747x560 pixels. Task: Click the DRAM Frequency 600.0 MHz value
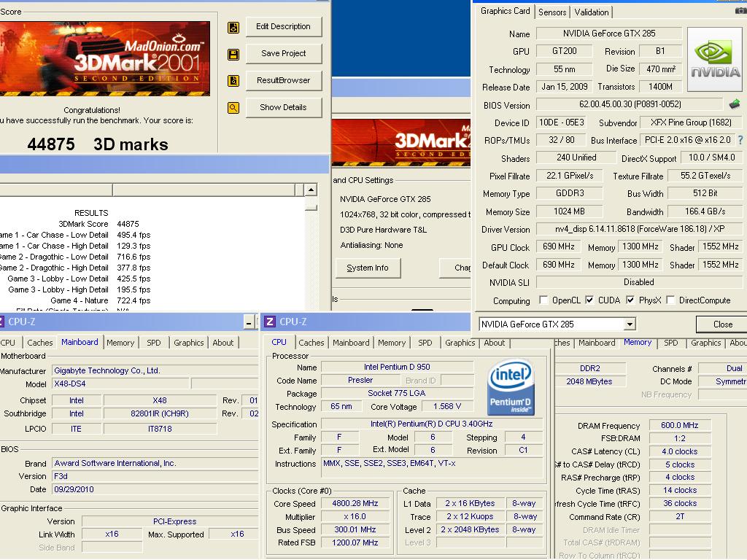[x=679, y=425]
